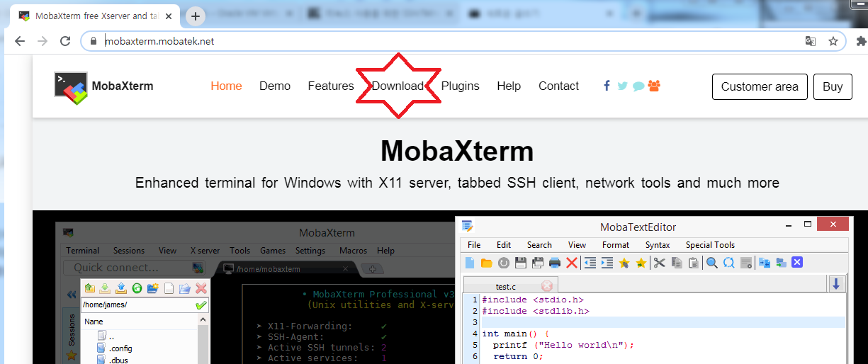Open a new browser tab with plus button
This screenshot has height=364, width=868.
(196, 16)
